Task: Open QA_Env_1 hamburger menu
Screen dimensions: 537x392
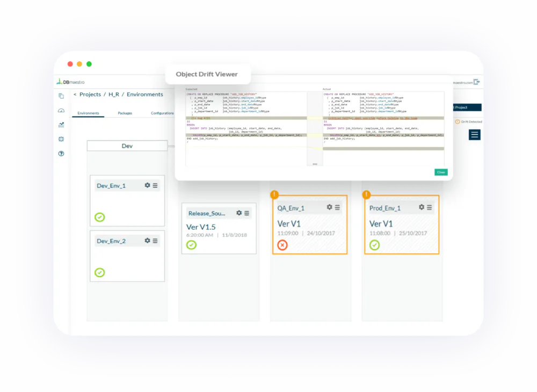Action: (337, 207)
